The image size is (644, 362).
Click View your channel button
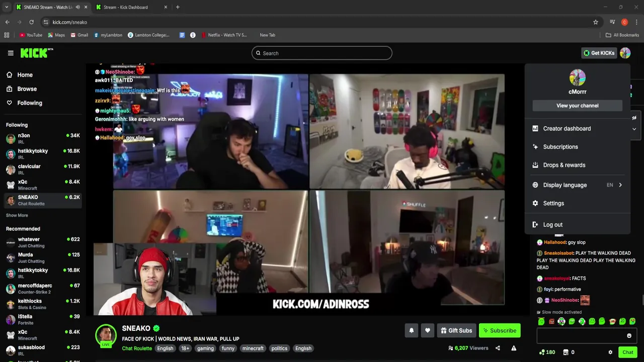click(577, 106)
